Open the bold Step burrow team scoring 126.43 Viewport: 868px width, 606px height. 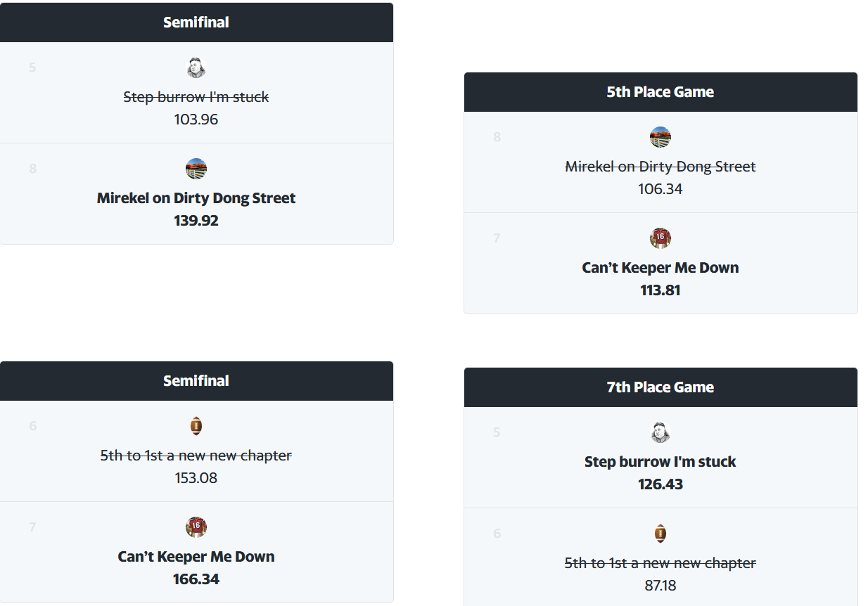coord(660,462)
